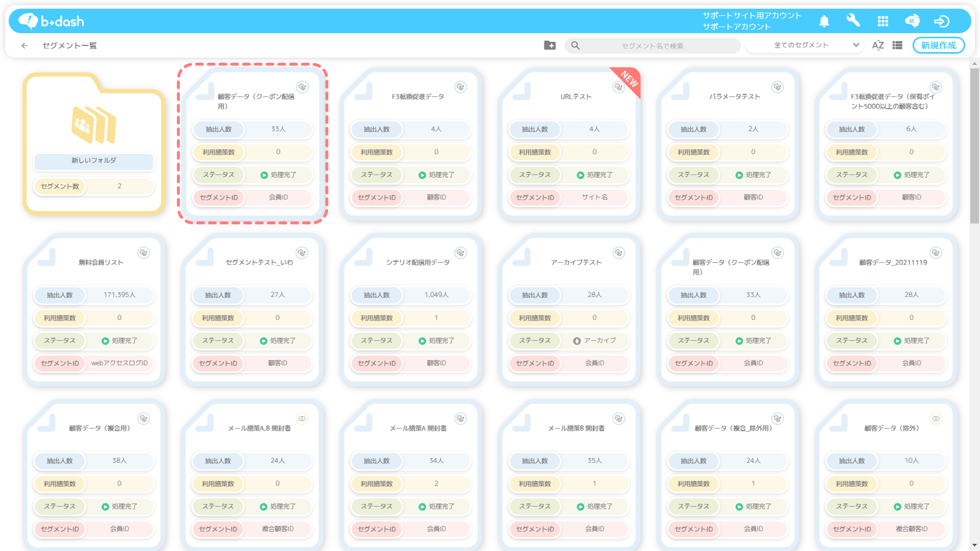Screen dimensions: 980x551
Task: Open the apps grid menu icon
Action: coord(883,21)
